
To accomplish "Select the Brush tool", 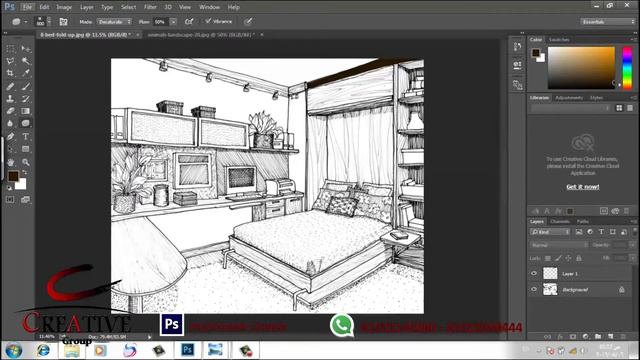I will pos(26,87).
